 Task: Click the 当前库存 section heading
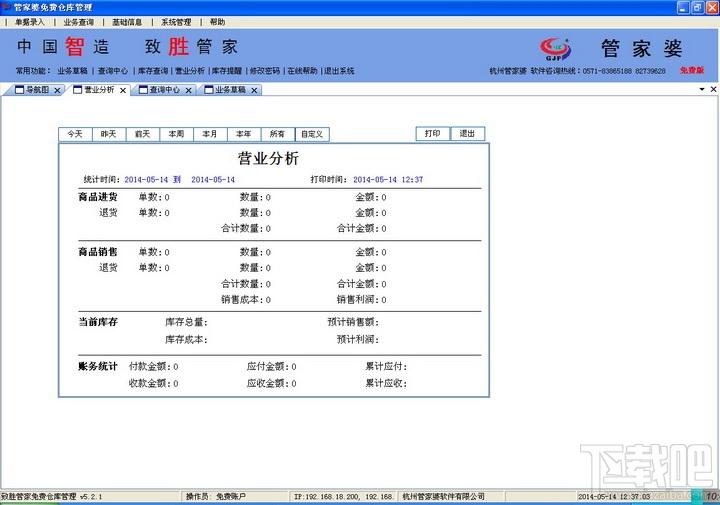(x=98, y=322)
